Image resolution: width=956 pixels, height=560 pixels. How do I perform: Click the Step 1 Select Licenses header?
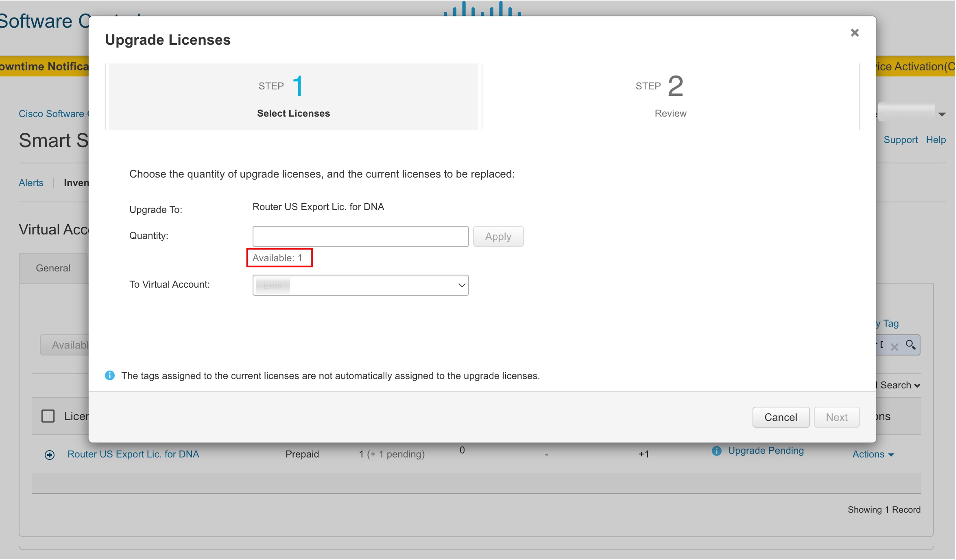[x=293, y=97]
